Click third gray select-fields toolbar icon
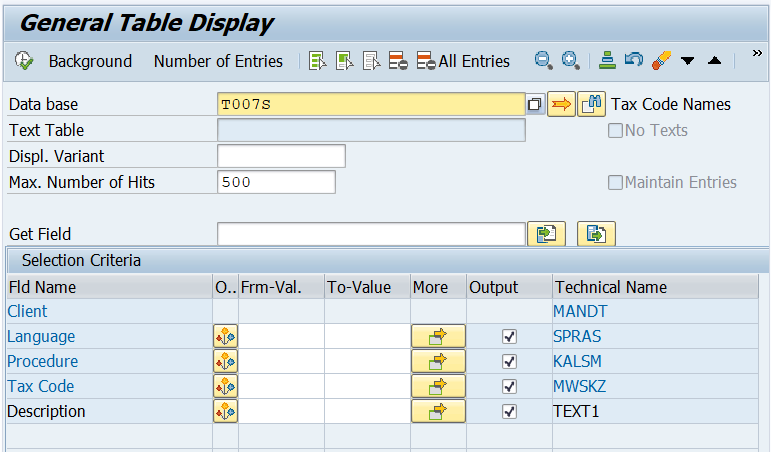The image size is (771, 452). point(371,61)
